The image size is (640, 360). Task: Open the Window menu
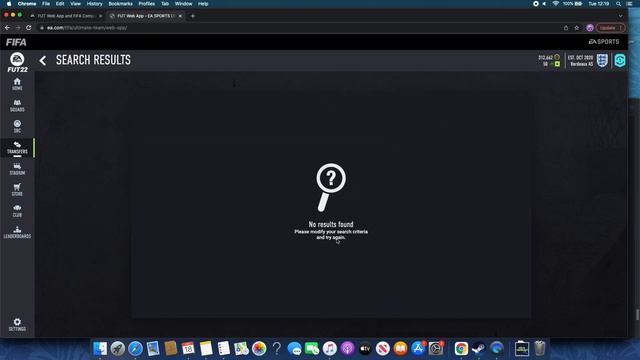tap(183, 4)
